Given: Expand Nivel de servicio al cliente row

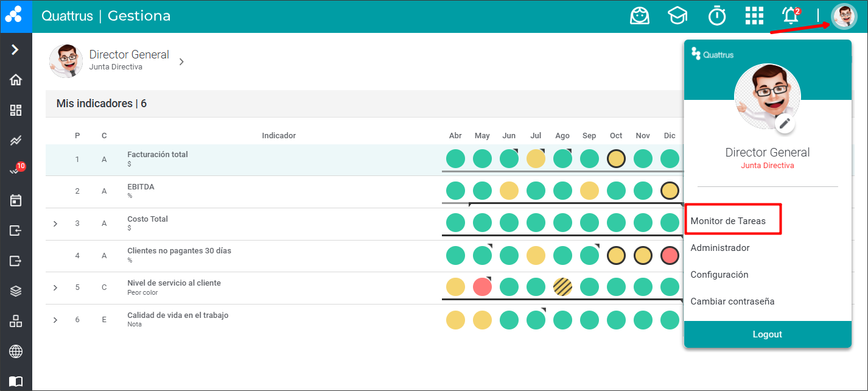Looking at the screenshot, I should [55, 287].
